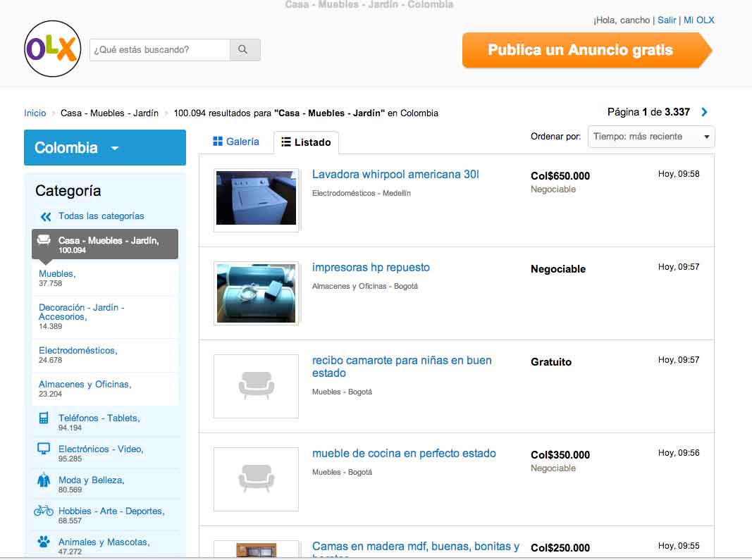Viewport: 752px width, 560px height.
Task: Open the Inicio breadcrumb link
Action: pyautogui.click(x=35, y=113)
